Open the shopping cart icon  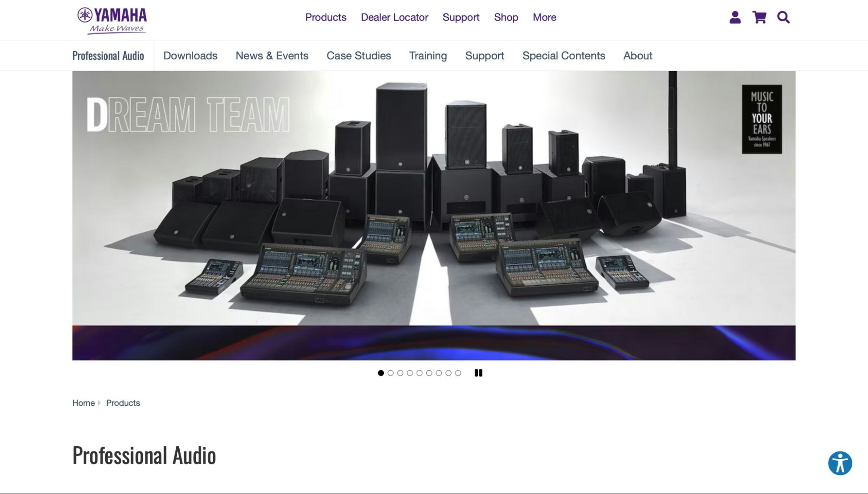(x=759, y=17)
